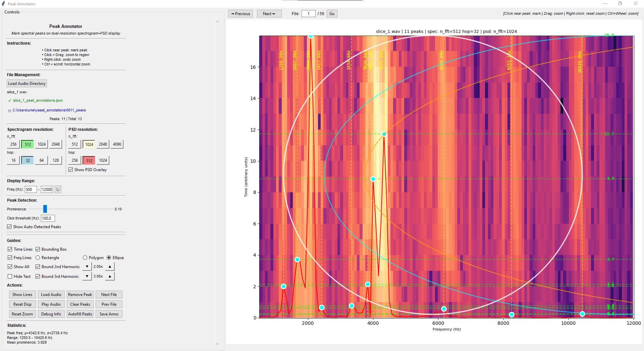Uncheck the Bounding Box guide

(x=38, y=249)
